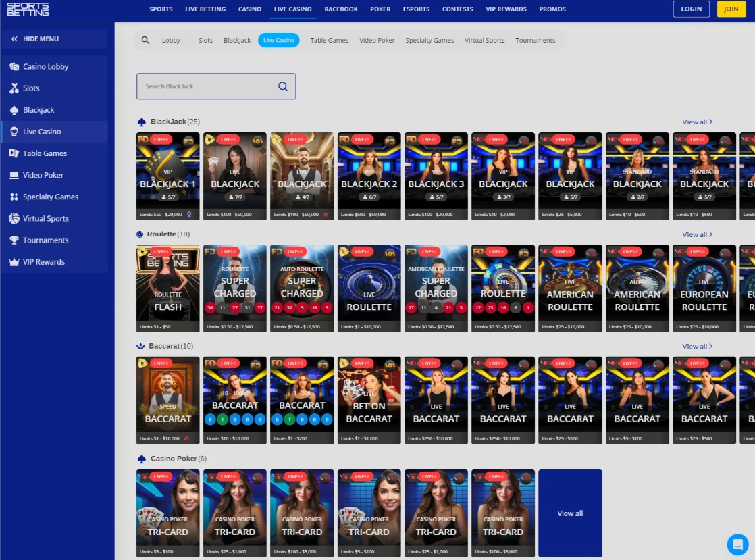Collapse the sidebar with Hide Menu
755x560 pixels.
click(x=35, y=39)
